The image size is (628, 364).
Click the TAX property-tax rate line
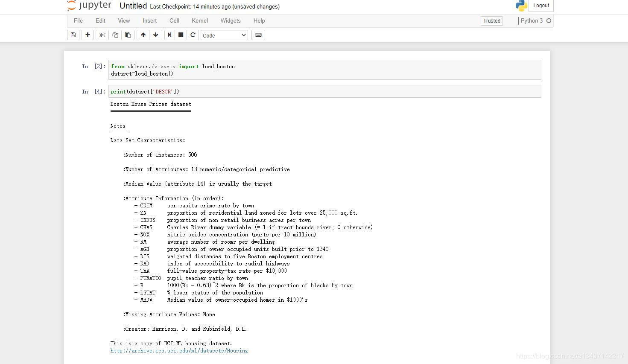pos(210,271)
